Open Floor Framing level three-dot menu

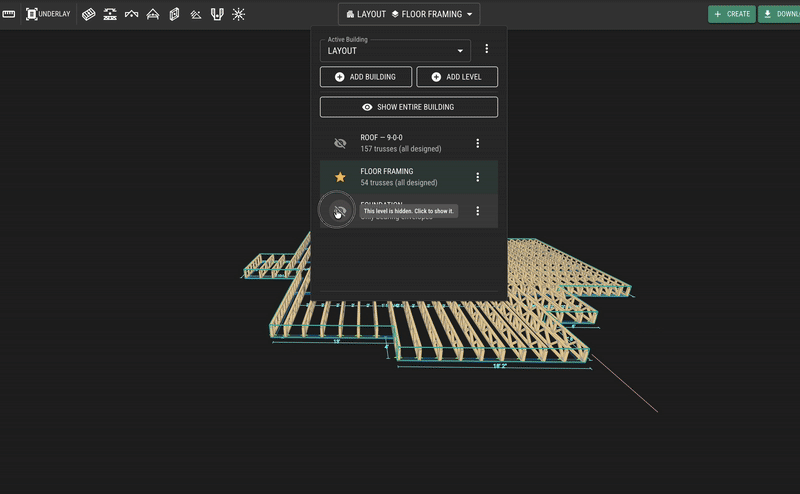[478, 177]
